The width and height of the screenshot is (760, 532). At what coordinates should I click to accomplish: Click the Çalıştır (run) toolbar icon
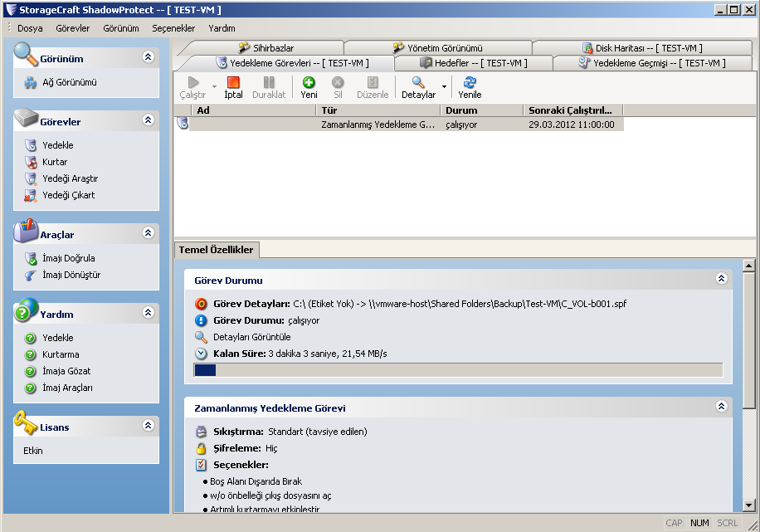(x=193, y=82)
